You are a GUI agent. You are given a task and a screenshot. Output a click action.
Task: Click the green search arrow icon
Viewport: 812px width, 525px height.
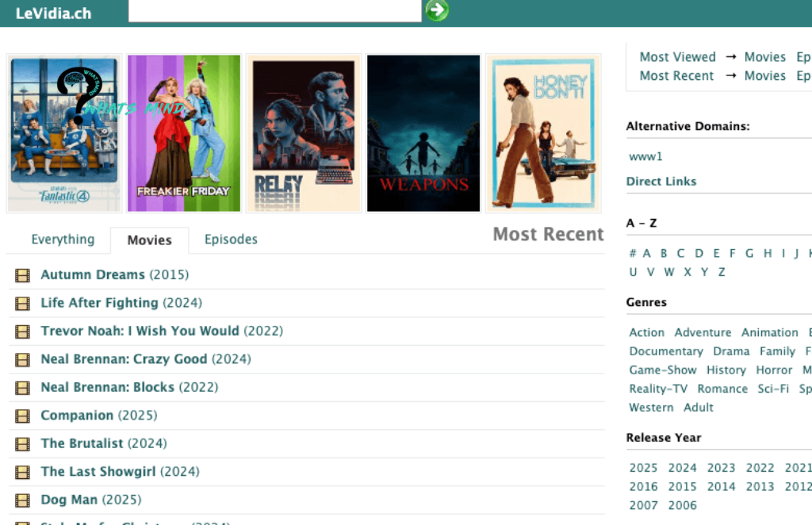pyautogui.click(x=436, y=11)
